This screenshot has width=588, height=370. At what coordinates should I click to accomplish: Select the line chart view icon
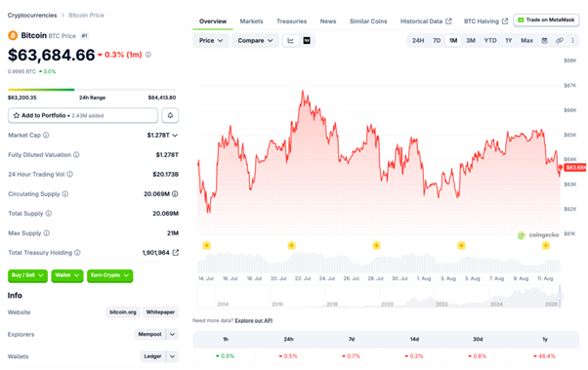(x=291, y=40)
